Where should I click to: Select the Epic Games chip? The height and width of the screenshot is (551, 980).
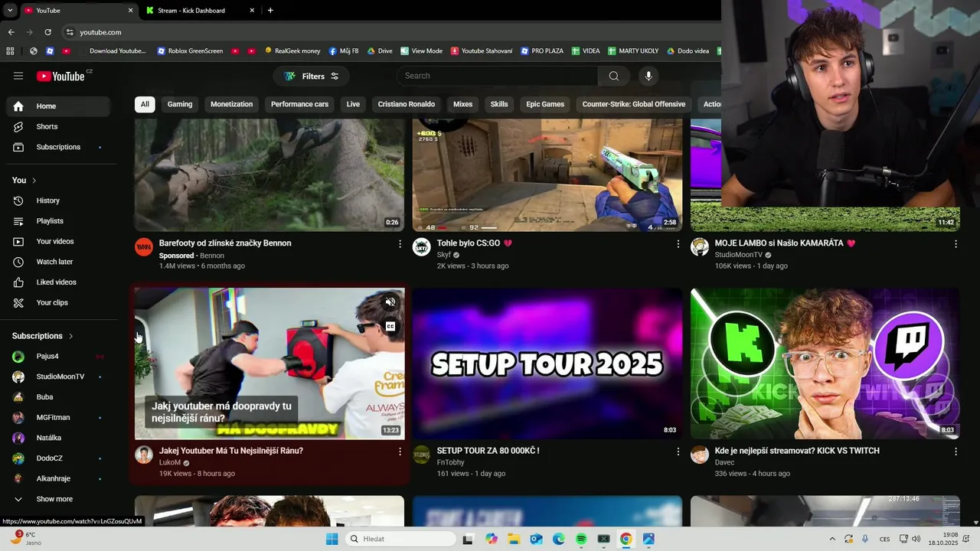[x=545, y=104]
